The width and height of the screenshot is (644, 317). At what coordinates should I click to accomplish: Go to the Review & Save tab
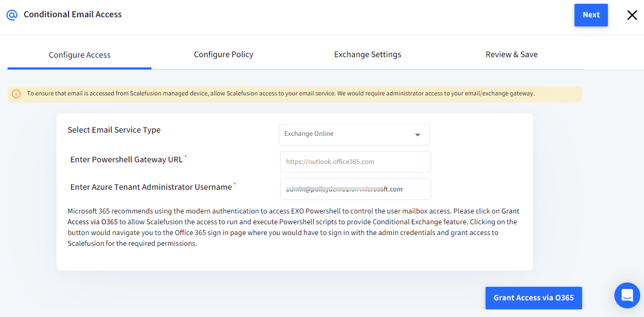[x=511, y=54]
